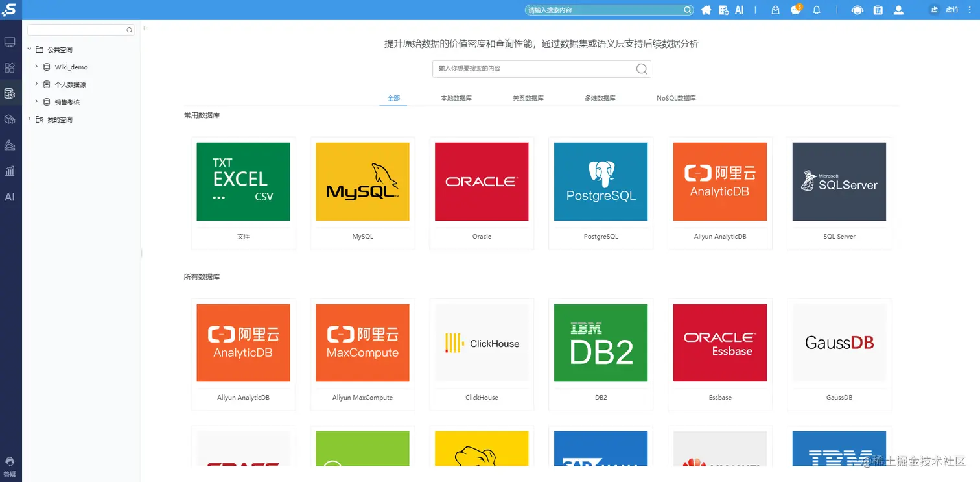Screen dimensions: 980x482
Task: Open the app marketplace bag icon
Action: tap(775, 10)
